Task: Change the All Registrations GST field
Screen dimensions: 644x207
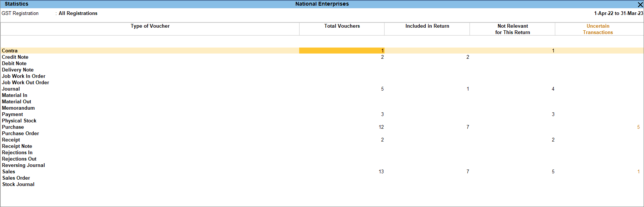Action: pos(78,13)
